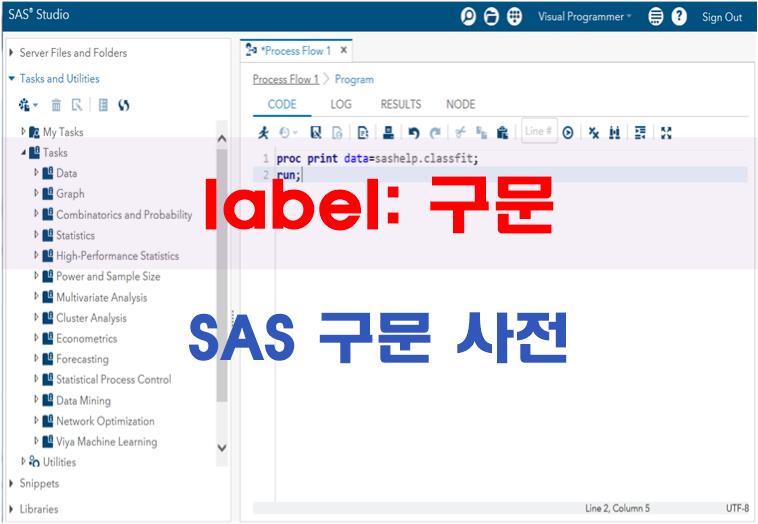
Task: Click the Line # input field
Action: [539, 131]
